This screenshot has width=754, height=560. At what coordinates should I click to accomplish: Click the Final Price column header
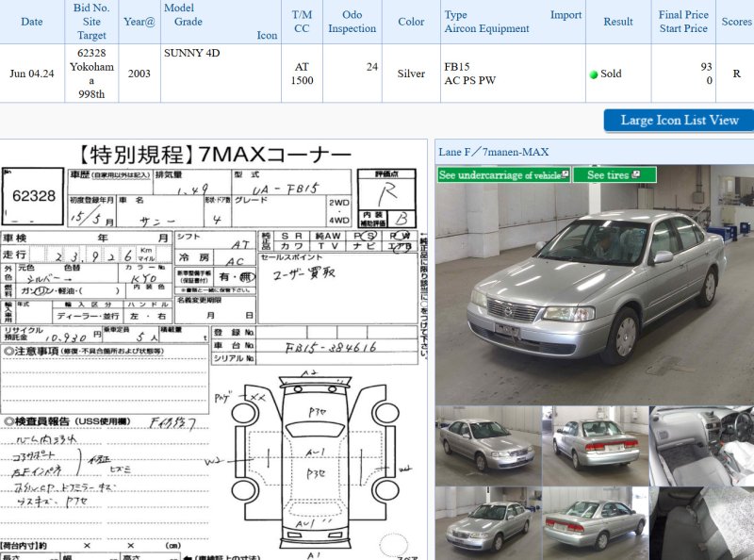click(683, 22)
